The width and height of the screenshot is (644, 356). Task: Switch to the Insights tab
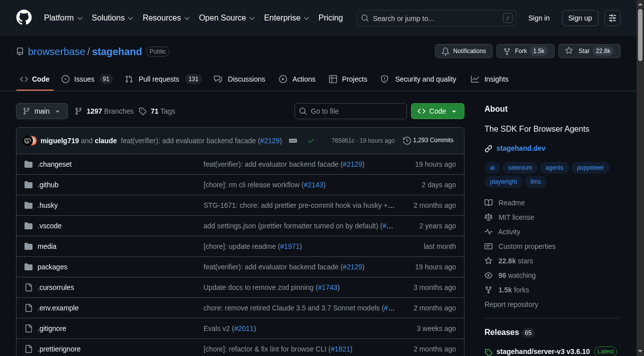489,79
